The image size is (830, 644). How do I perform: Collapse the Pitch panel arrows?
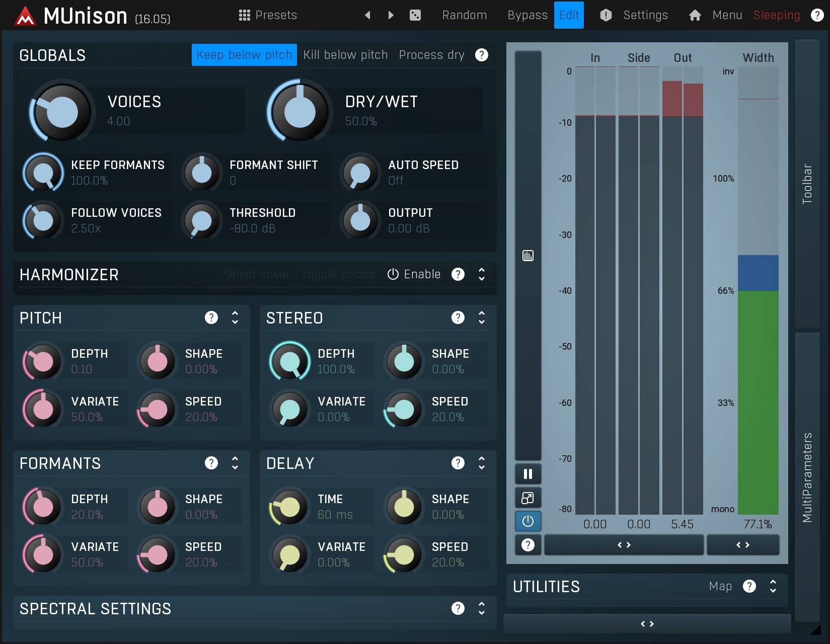pos(235,317)
